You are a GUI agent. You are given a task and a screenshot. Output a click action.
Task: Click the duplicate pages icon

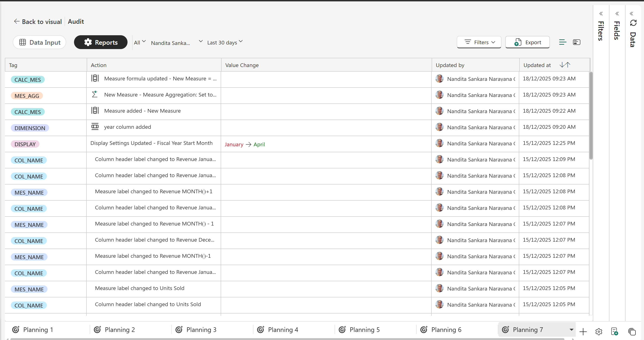point(632,331)
